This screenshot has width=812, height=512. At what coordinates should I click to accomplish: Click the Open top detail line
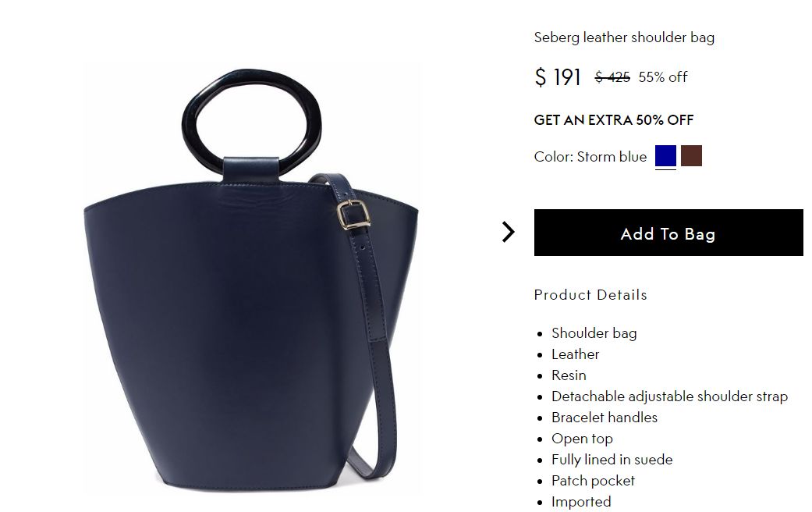point(582,439)
